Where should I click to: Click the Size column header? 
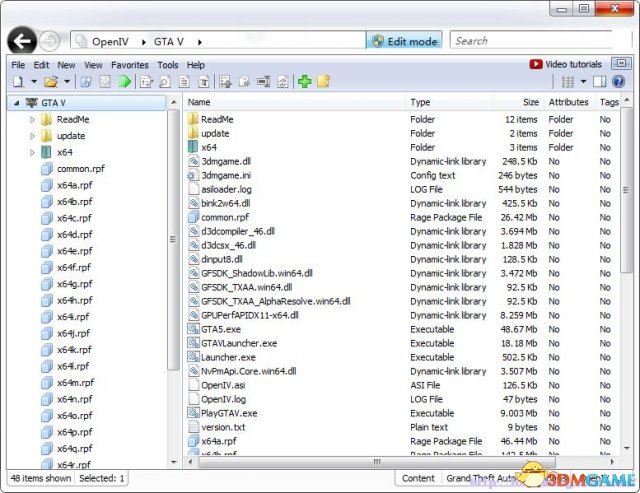[529, 102]
